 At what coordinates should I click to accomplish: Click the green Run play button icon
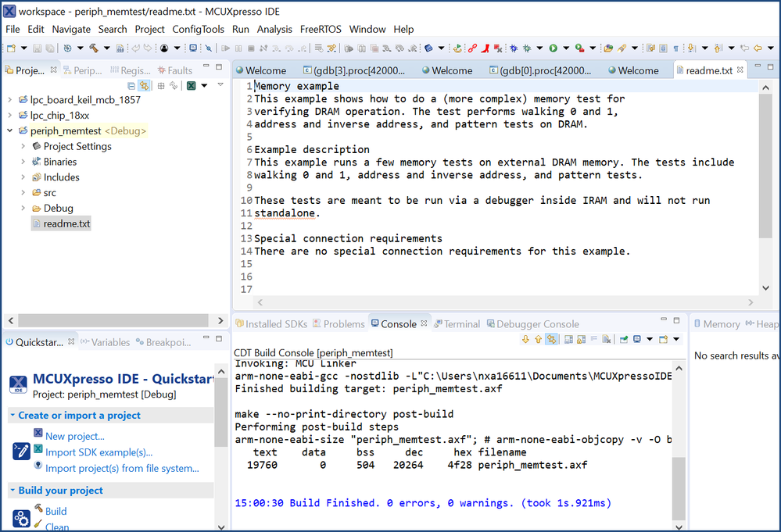click(x=553, y=48)
